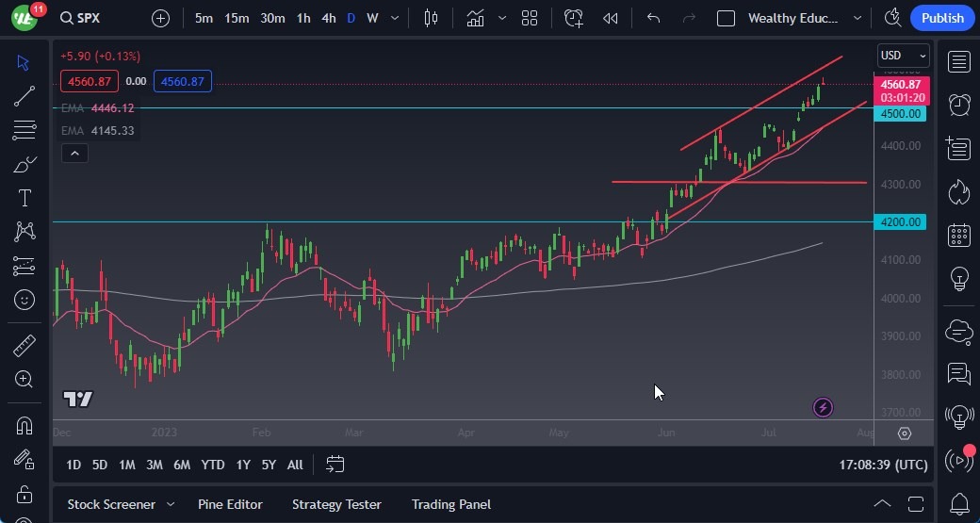The width and height of the screenshot is (980, 523).
Task: Open the calendar panel icon
Action: 959,235
